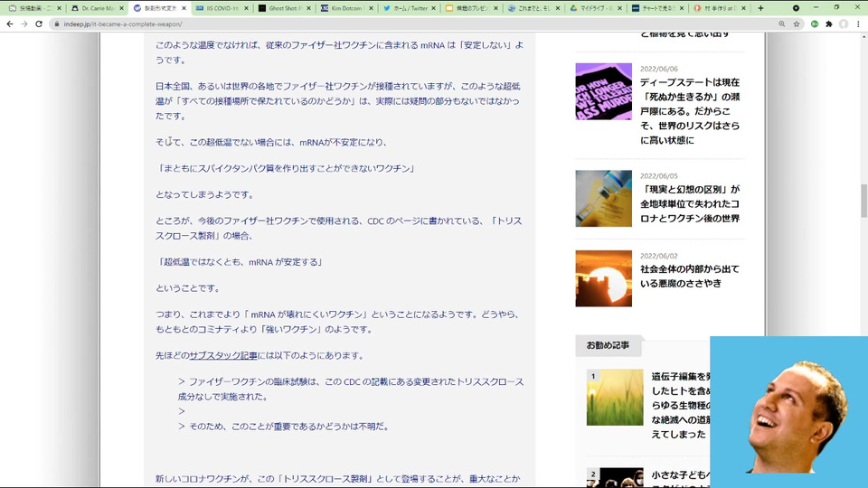Close the Dr. Carrie tab

[x=121, y=8]
